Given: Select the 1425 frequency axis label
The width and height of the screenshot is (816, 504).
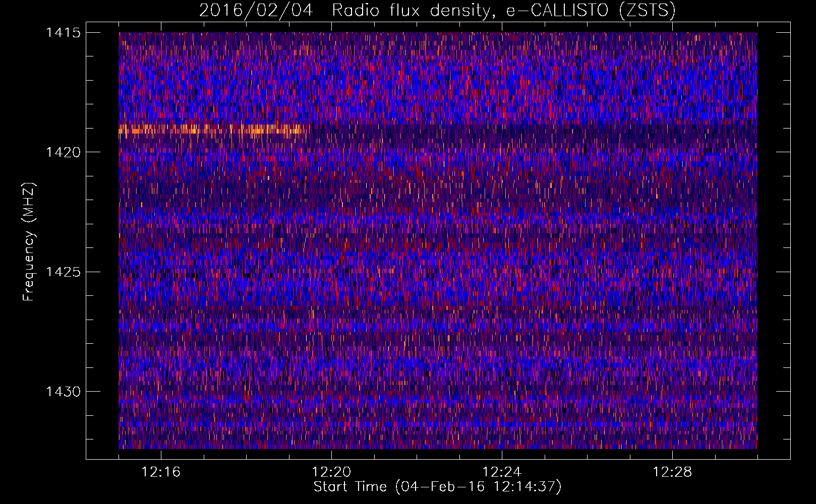Looking at the screenshot, I should [63, 272].
